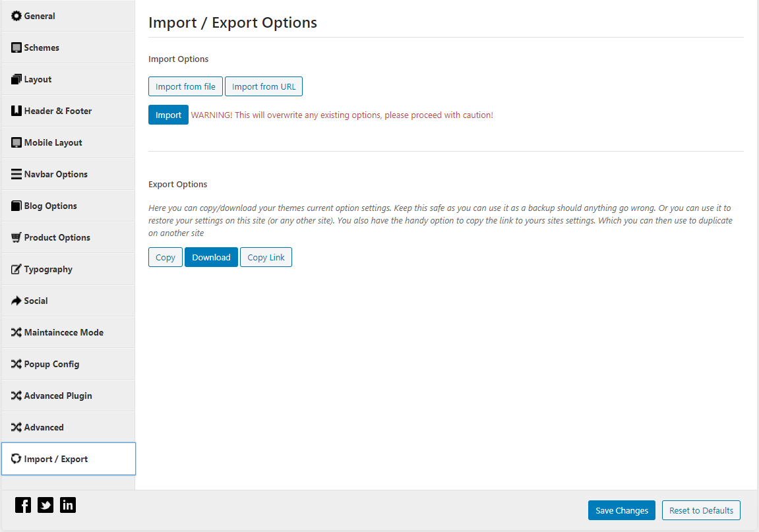Open the General tab label

click(x=40, y=16)
